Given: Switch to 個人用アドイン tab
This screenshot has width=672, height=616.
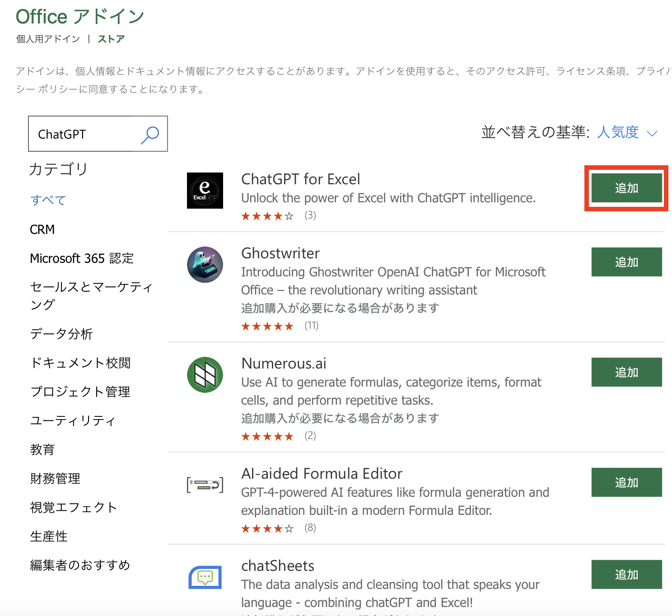Looking at the screenshot, I should click(x=48, y=39).
